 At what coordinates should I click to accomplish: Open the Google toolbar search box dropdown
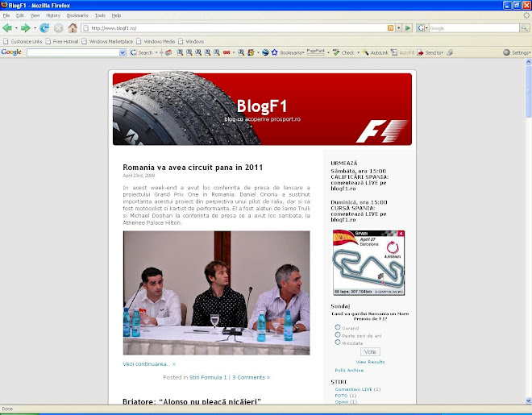[123, 52]
